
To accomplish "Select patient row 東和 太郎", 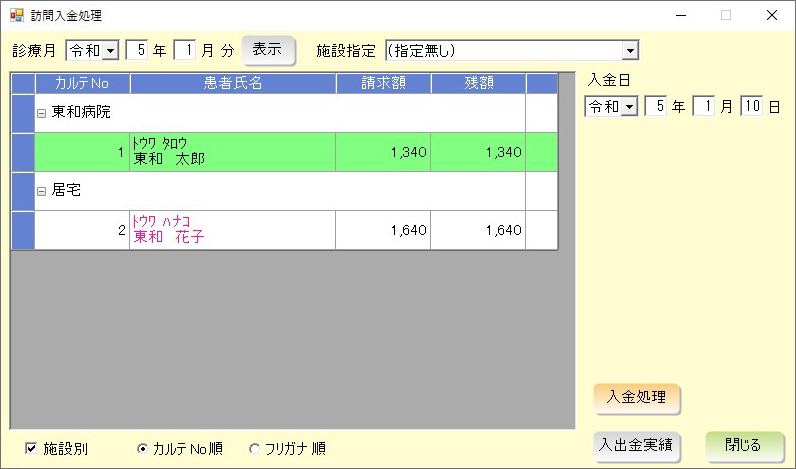I will [x=232, y=152].
